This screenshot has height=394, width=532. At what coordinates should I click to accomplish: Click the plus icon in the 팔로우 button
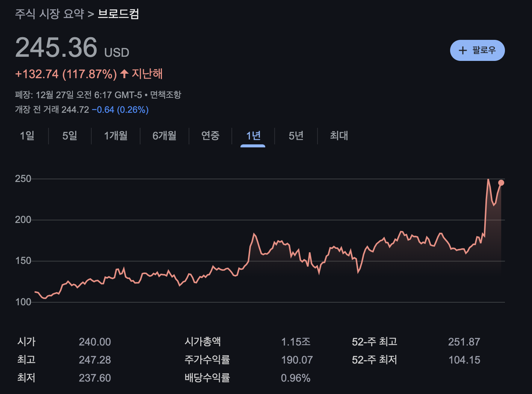[462, 50]
